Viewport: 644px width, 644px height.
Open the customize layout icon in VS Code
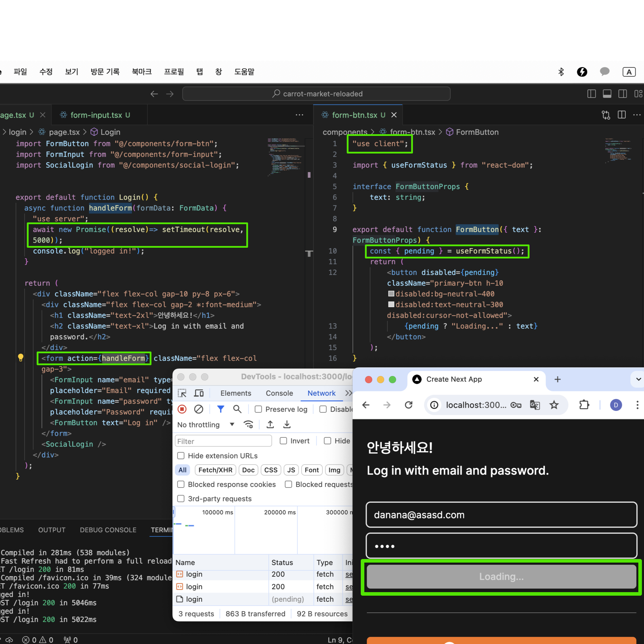(x=638, y=94)
